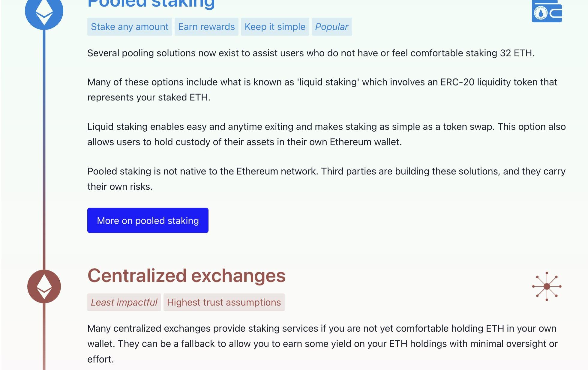Click the pooled staking wallet icon

point(547,11)
